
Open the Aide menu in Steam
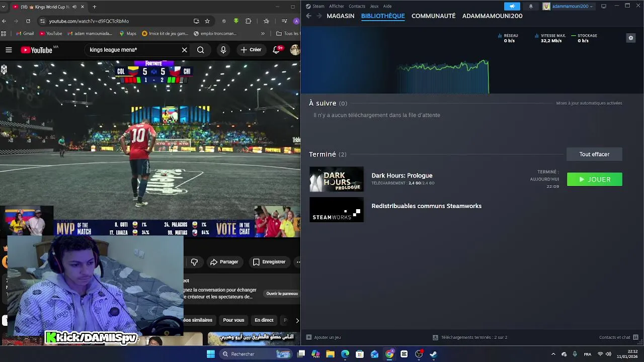click(387, 6)
